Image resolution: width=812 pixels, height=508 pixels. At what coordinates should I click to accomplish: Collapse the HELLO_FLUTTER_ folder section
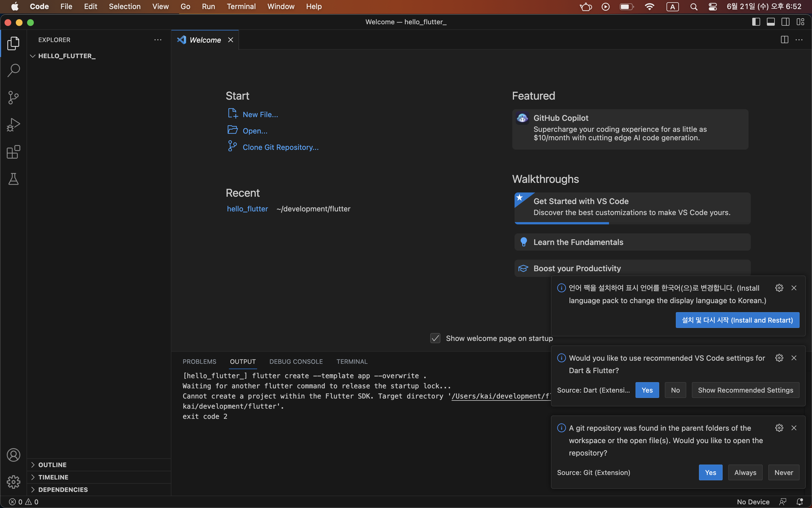pyautogui.click(x=99, y=56)
